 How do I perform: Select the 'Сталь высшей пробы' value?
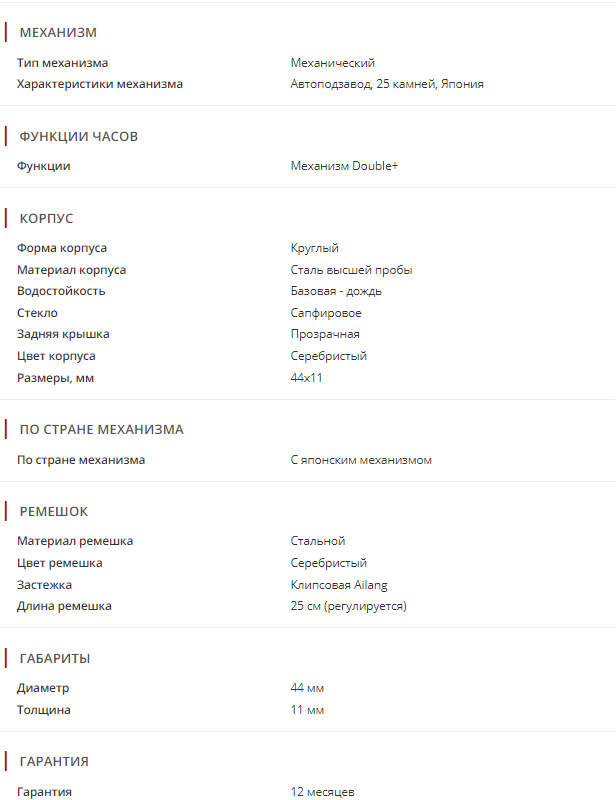click(351, 270)
